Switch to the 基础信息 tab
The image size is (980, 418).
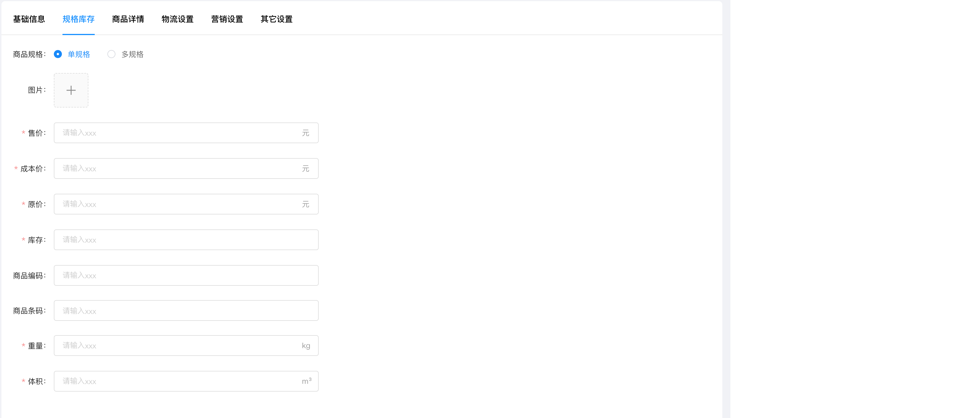pyautogui.click(x=29, y=19)
